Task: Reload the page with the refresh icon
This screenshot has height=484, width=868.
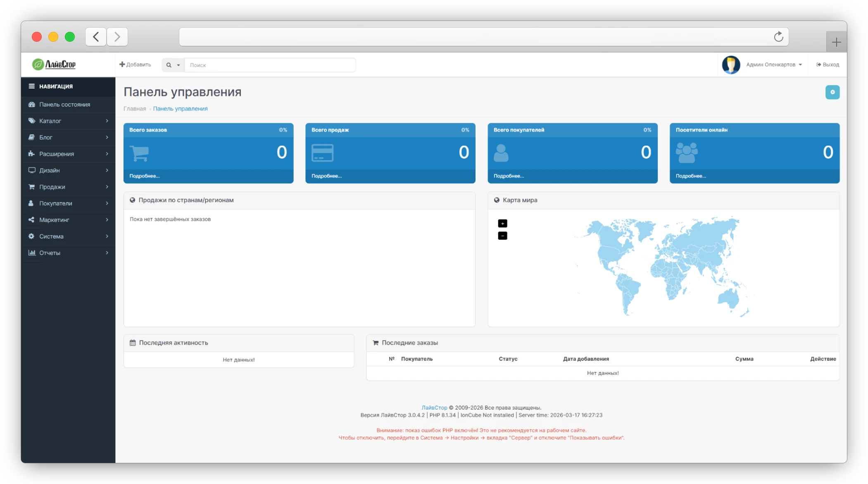Action: click(778, 37)
